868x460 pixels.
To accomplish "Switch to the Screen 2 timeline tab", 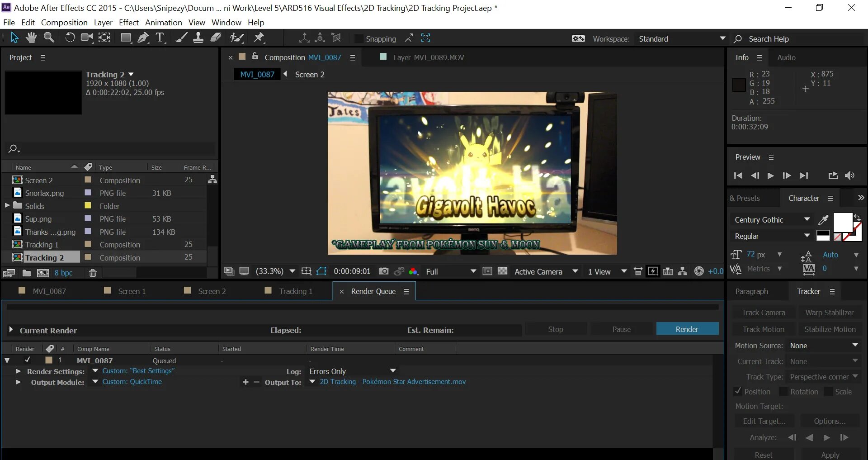I will (212, 291).
